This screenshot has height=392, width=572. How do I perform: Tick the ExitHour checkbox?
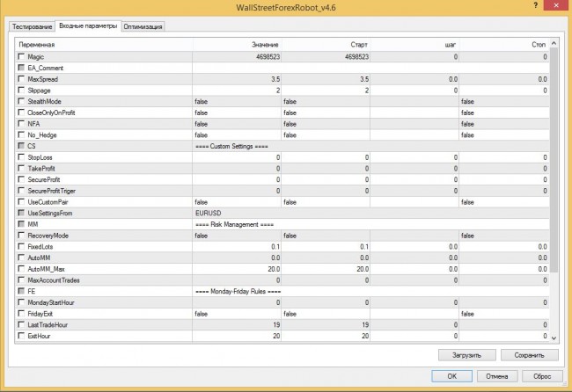[21, 336]
